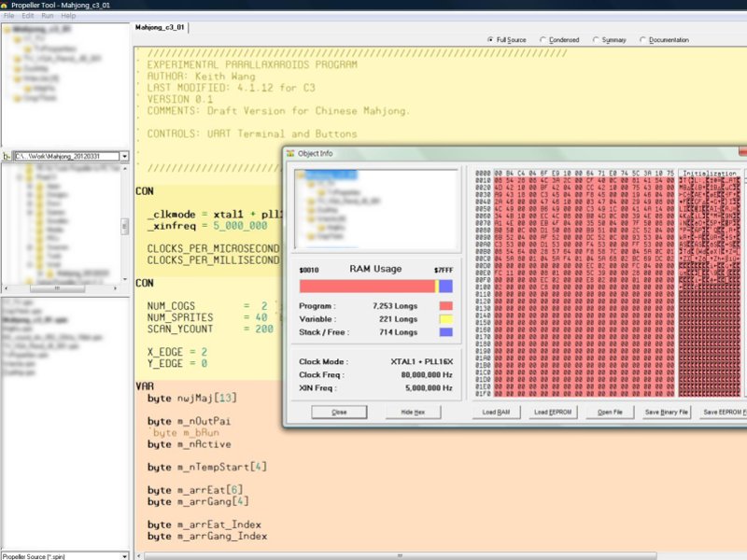Click the "XTAL1 + PLL16X" clock mode value

click(422, 361)
